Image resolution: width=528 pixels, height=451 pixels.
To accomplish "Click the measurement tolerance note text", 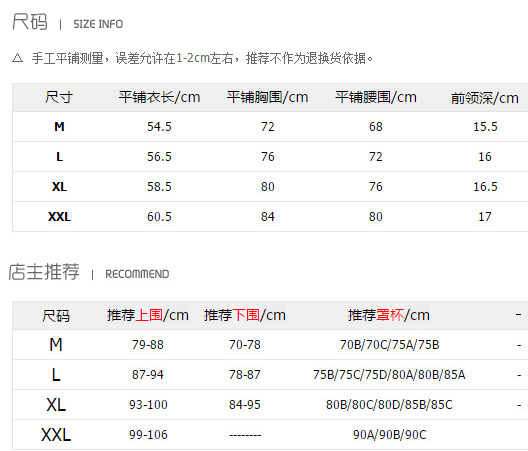I will (x=202, y=58).
